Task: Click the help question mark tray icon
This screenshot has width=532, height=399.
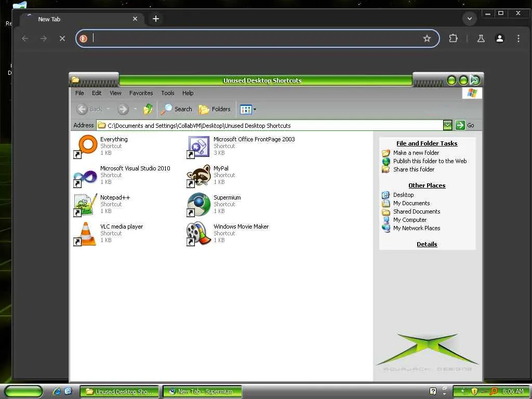Action: coord(433,391)
